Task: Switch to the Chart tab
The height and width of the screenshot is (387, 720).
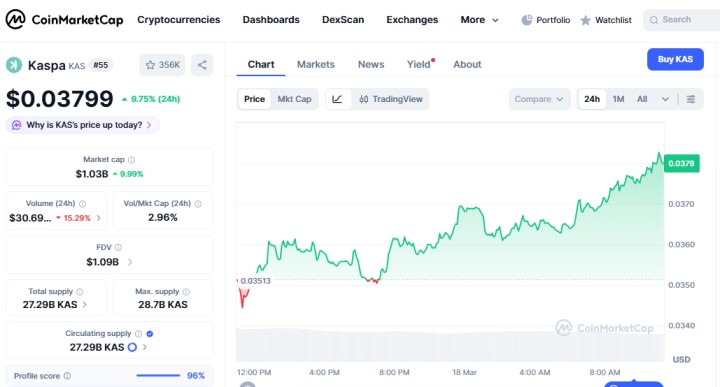Action: click(261, 65)
